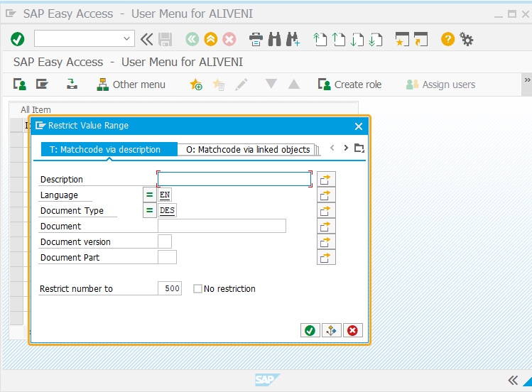Open the window menu icon in the title bar
The width and height of the screenshot is (532, 392).
click(11, 13)
